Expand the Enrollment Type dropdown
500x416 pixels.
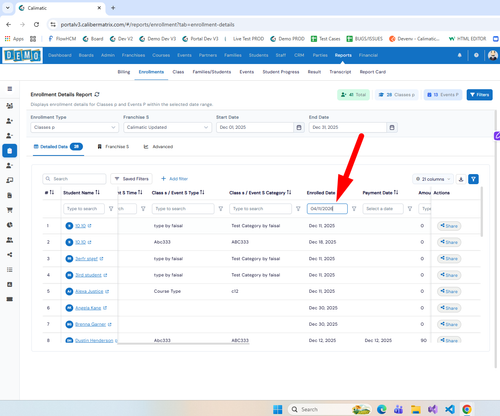[74, 127]
